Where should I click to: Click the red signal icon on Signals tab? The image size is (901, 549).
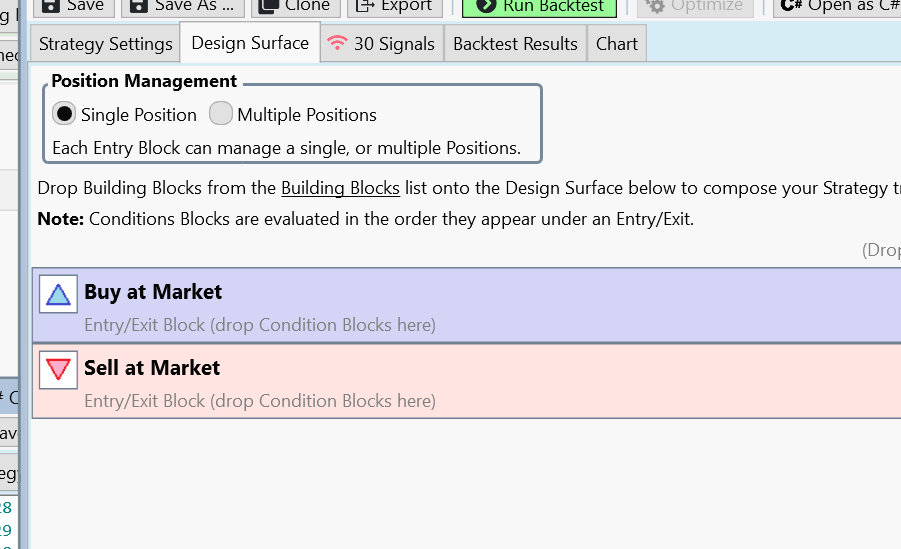[338, 43]
